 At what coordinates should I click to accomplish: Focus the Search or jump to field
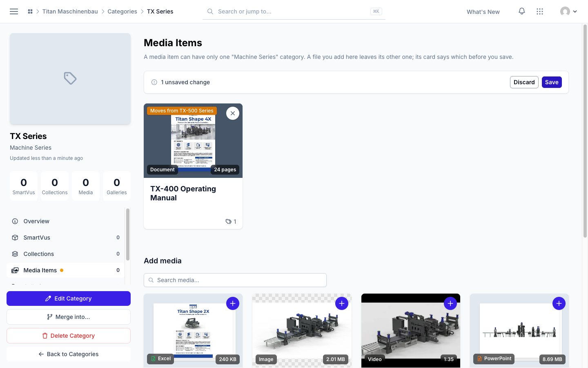[294, 11]
